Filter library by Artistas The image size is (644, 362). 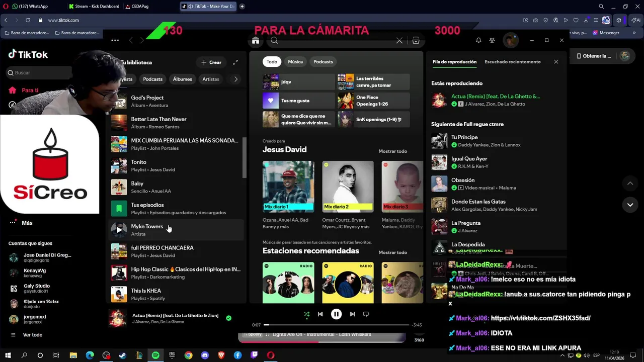click(211, 79)
